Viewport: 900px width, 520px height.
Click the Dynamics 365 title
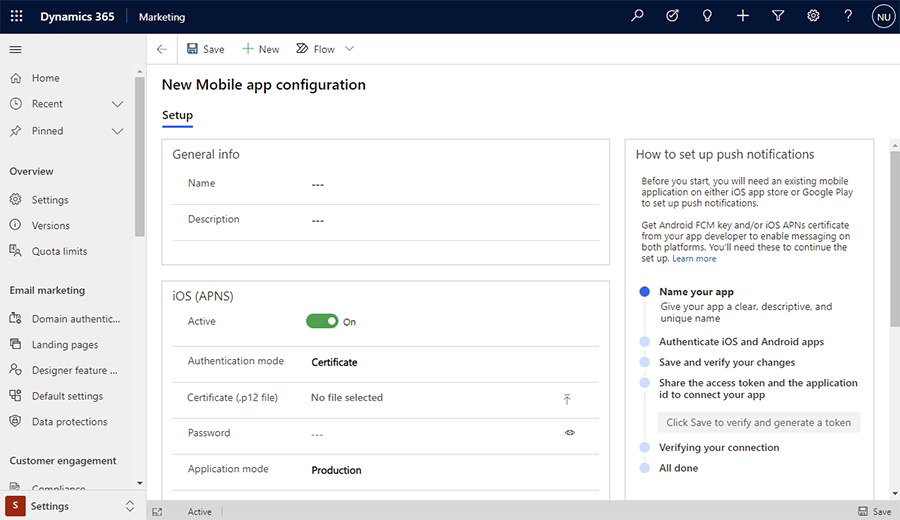tap(77, 17)
